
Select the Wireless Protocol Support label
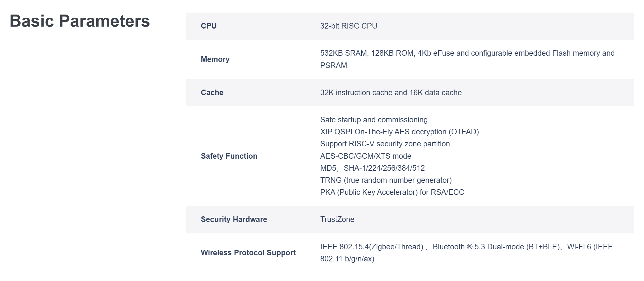pos(248,253)
